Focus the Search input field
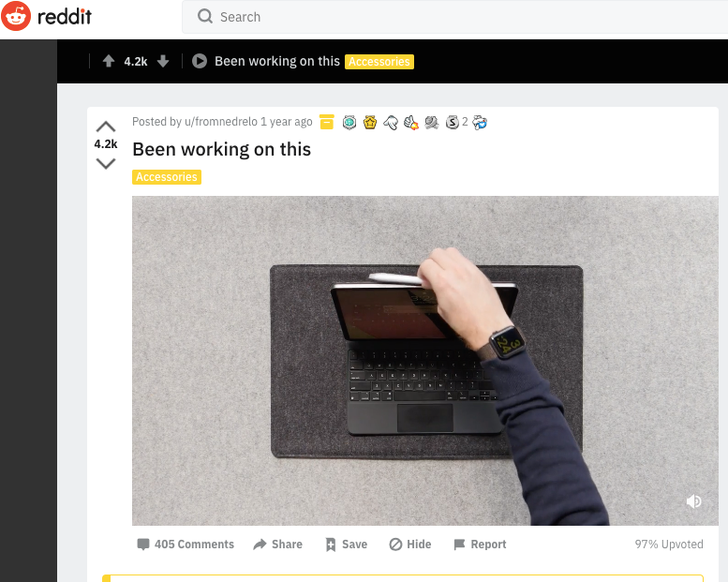 (x=455, y=17)
